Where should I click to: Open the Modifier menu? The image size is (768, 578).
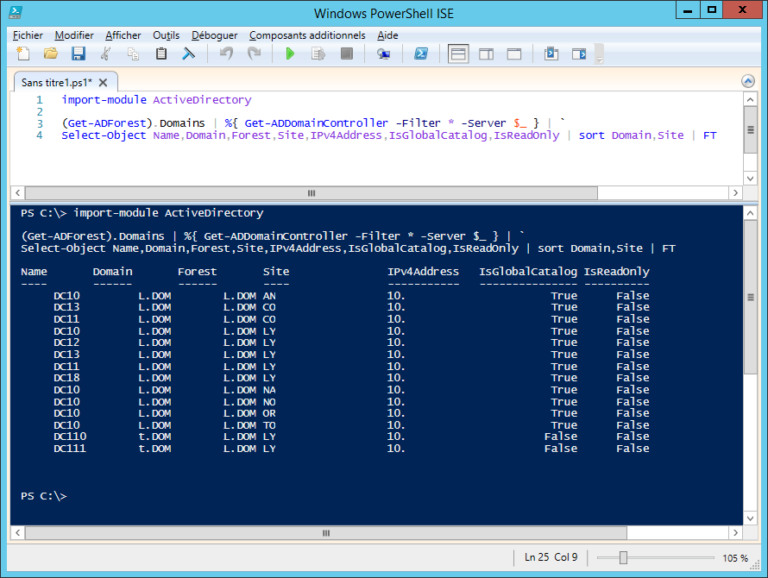coord(74,35)
